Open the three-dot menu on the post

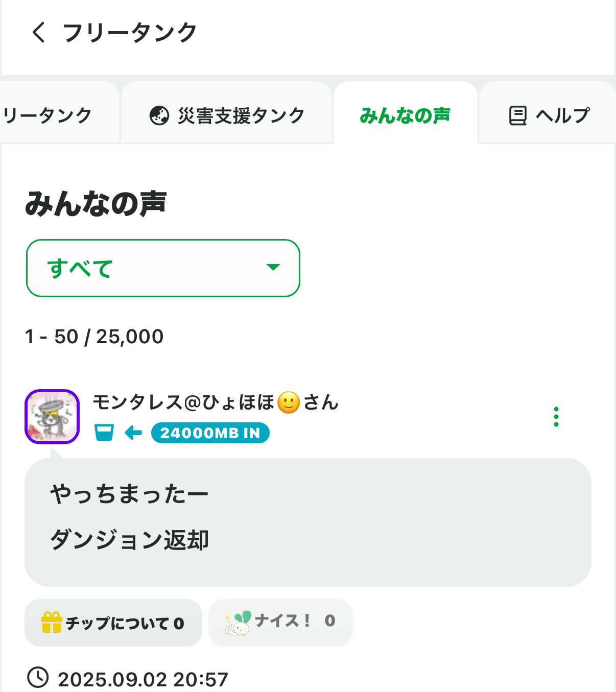coord(556,417)
